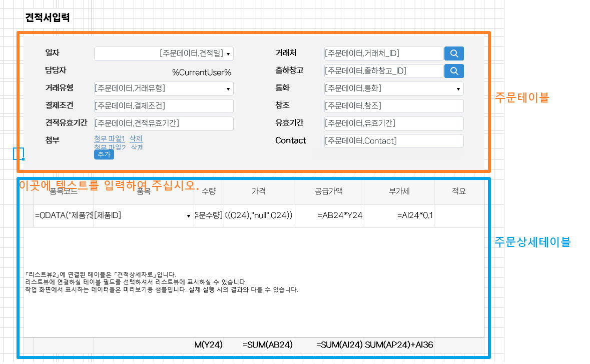Expand the 거래유형 dropdown
This screenshot has height=364, width=590.
pyautogui.click(x=228, y=88)
